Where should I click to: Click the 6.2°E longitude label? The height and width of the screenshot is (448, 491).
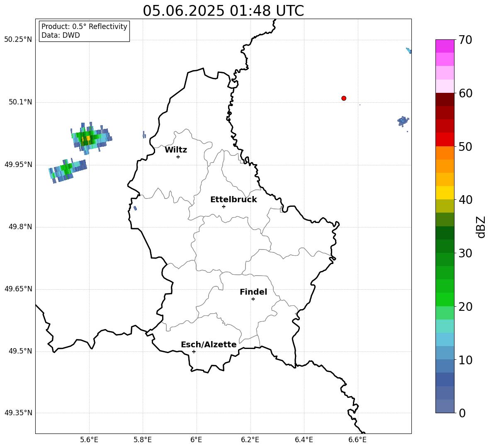click(250, 440)
